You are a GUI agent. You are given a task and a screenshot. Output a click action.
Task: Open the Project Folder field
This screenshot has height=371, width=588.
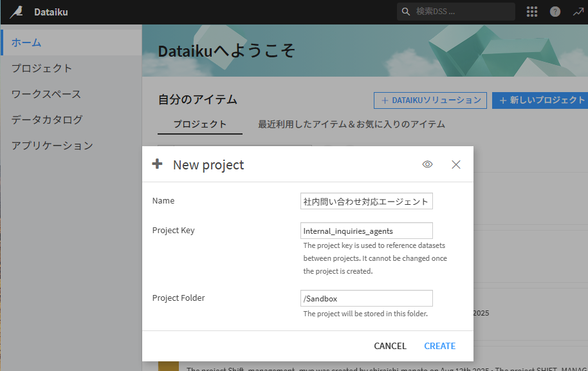click(366, 298)
